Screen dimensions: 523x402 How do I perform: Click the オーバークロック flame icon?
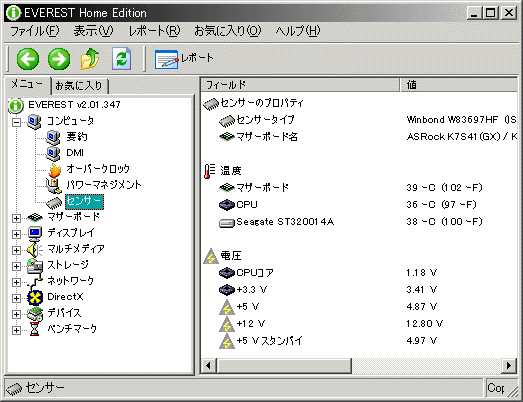pyautogui.click(x=54, y=169)
